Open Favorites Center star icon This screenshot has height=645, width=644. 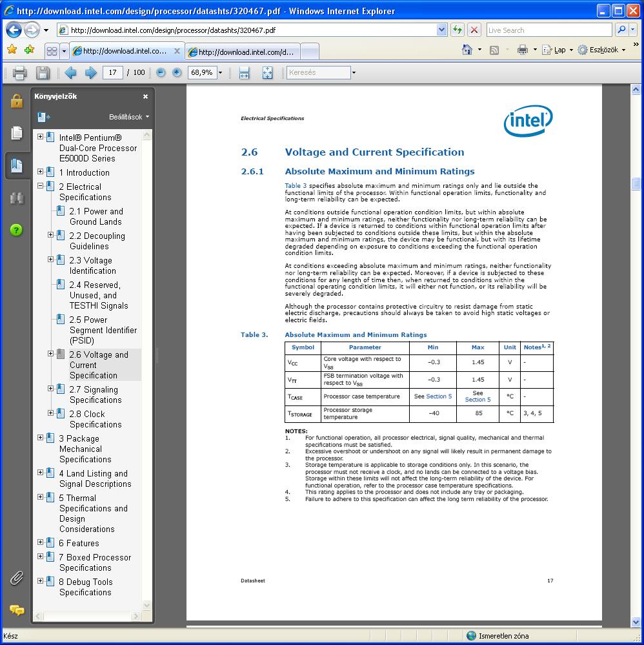12,50
